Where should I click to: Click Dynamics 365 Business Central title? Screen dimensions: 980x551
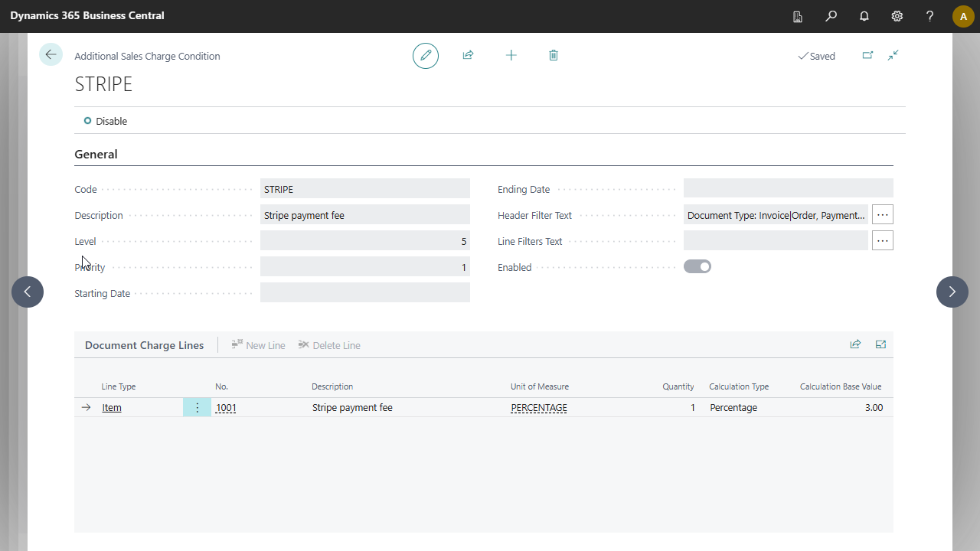pos(87,16)
